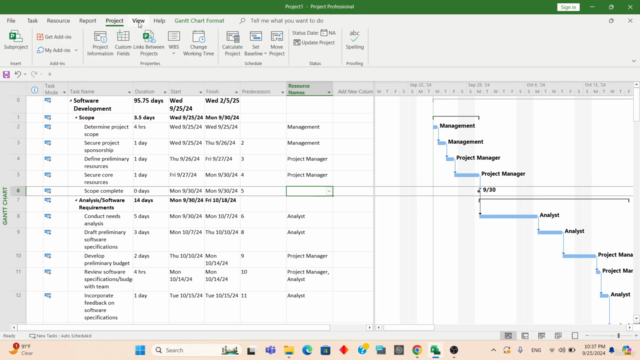Click the Tell me what you want to do box
Screen dimensions: 640x360
click(x=287, y=20)
